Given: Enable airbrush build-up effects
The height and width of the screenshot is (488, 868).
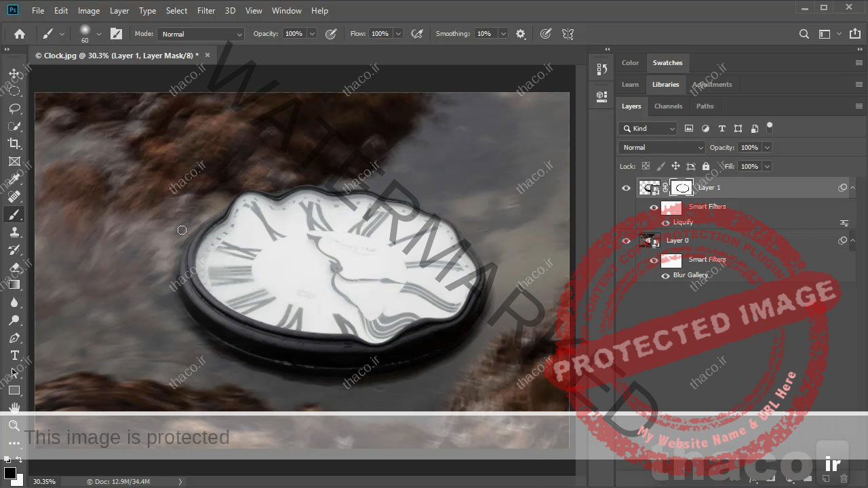Looking at the screenshot, I should 417,34.
